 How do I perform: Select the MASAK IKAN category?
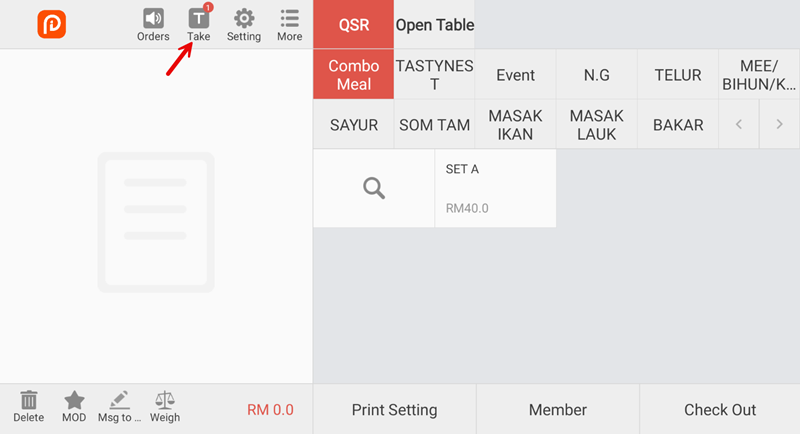pyautogui.click(x=515, y=125)
